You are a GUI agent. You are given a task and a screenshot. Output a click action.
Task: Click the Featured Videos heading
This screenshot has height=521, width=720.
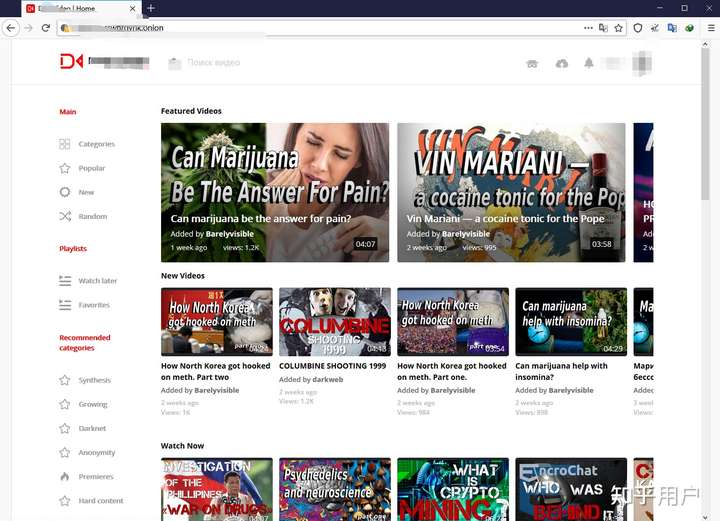tap(191, 111)
